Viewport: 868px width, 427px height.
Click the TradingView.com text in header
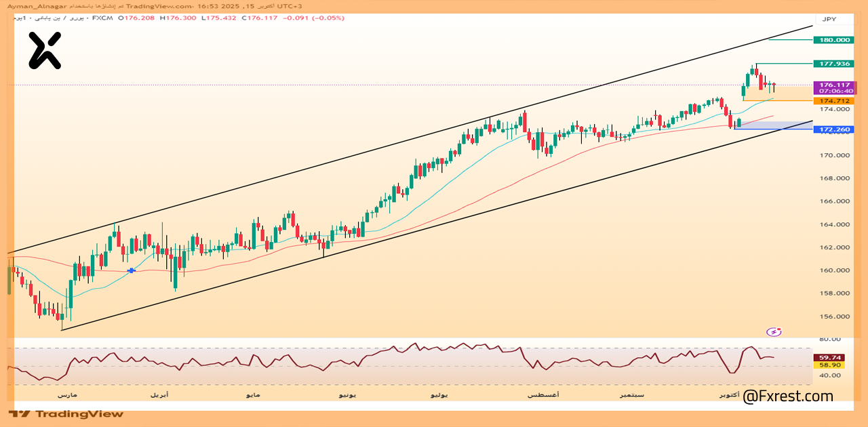tap(188, 6)
